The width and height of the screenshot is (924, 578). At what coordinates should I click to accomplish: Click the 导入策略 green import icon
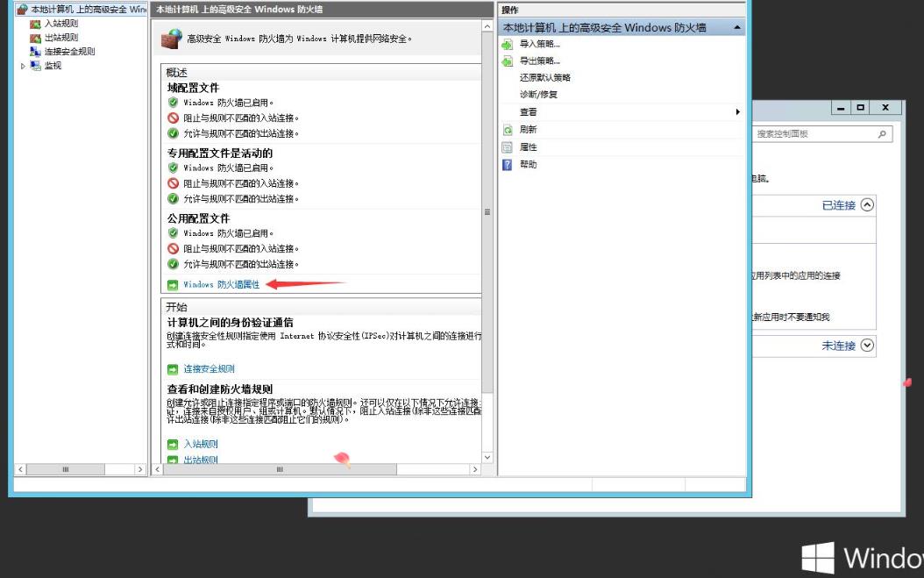[508, 44]
